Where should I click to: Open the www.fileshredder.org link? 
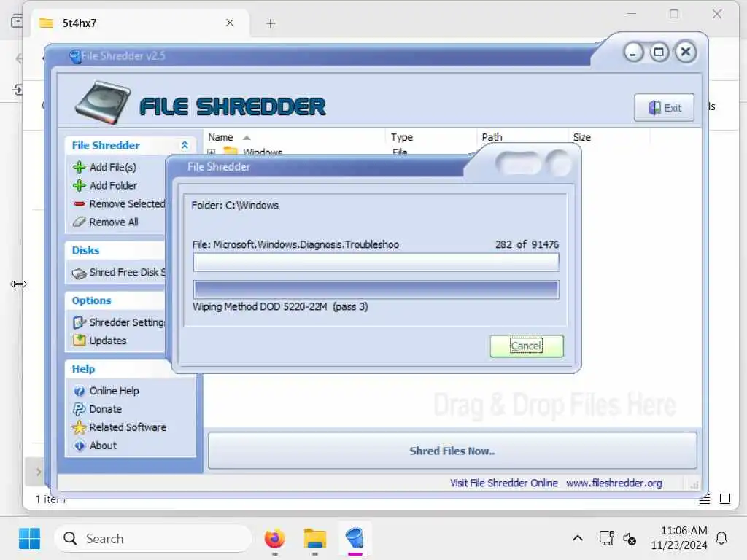[614, 483]
